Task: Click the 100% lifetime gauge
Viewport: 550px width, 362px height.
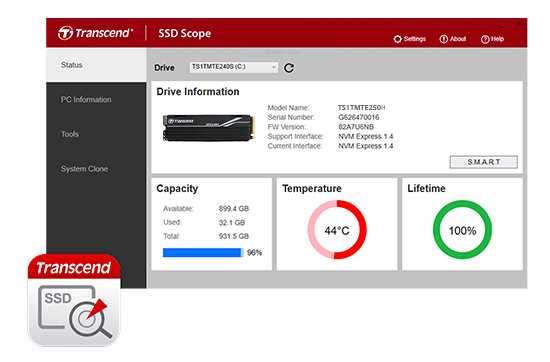Action: tap(462, 230)
